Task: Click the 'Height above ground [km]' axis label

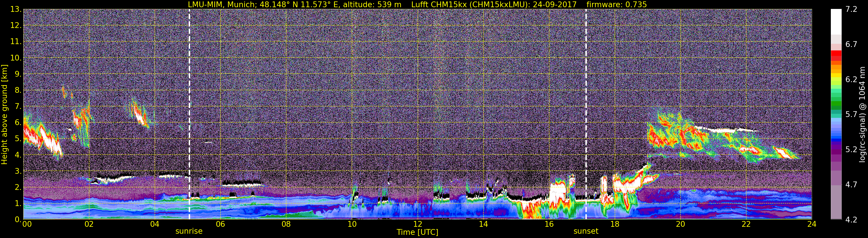Action: point(4,114)
